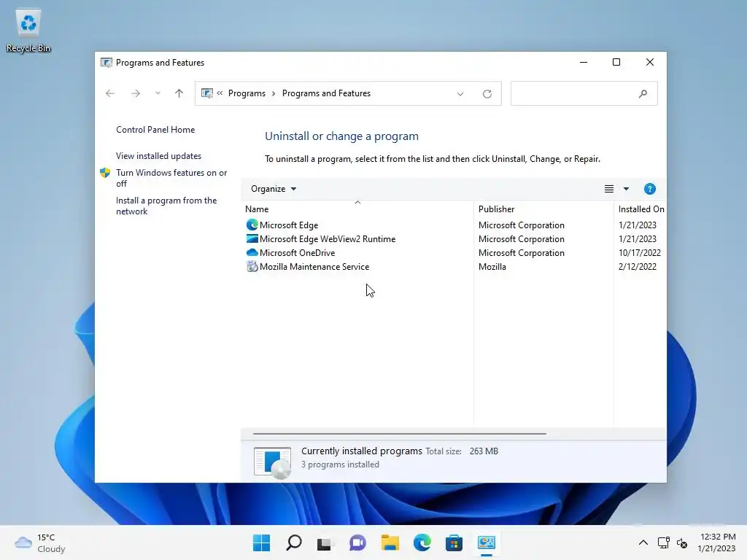Minimize the Programs and Features window
The width and height of the screenshot is (747, 560).
(x=583, y=63)
